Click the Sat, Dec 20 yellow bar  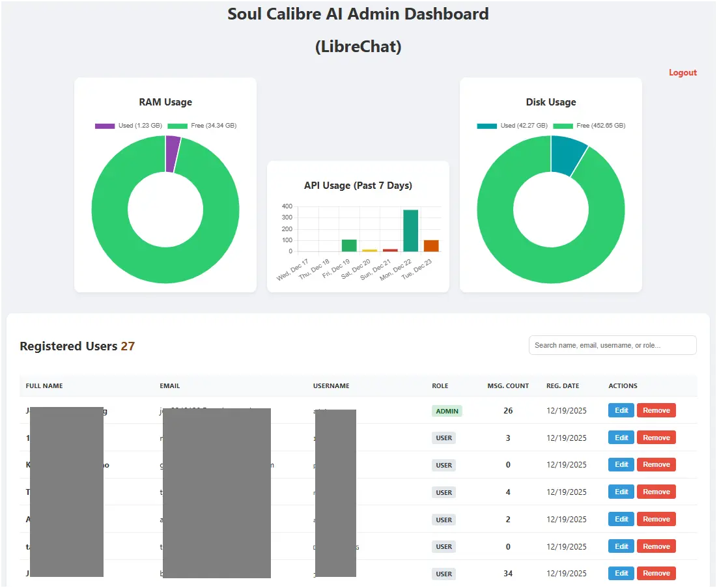[x=369, y=251]
